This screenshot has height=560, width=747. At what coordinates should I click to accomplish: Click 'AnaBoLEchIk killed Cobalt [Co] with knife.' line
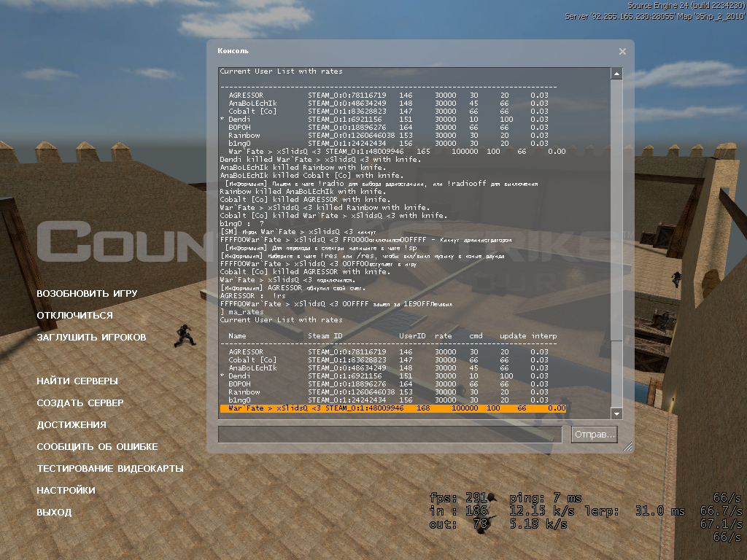click(x=311, y=175)
